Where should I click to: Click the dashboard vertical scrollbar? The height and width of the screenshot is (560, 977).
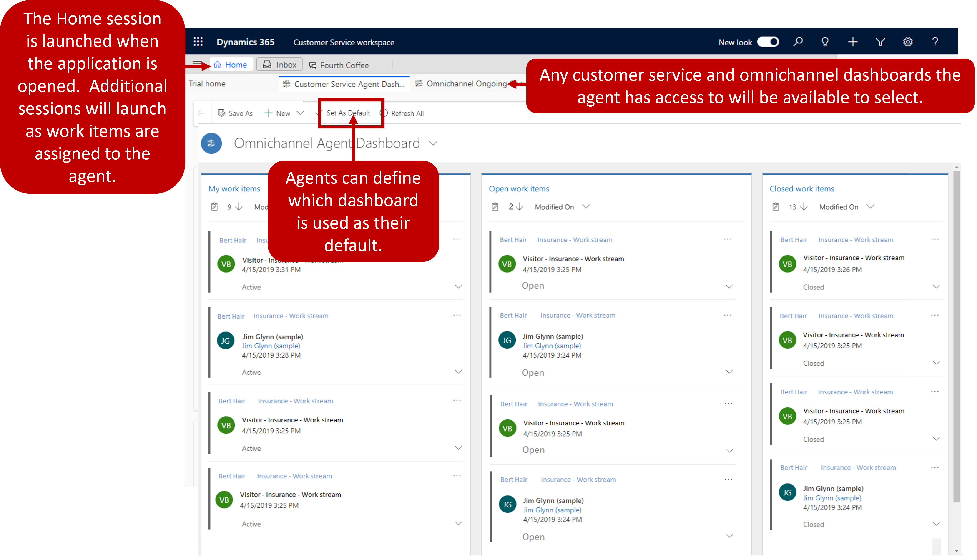click(x=957, y=337)
